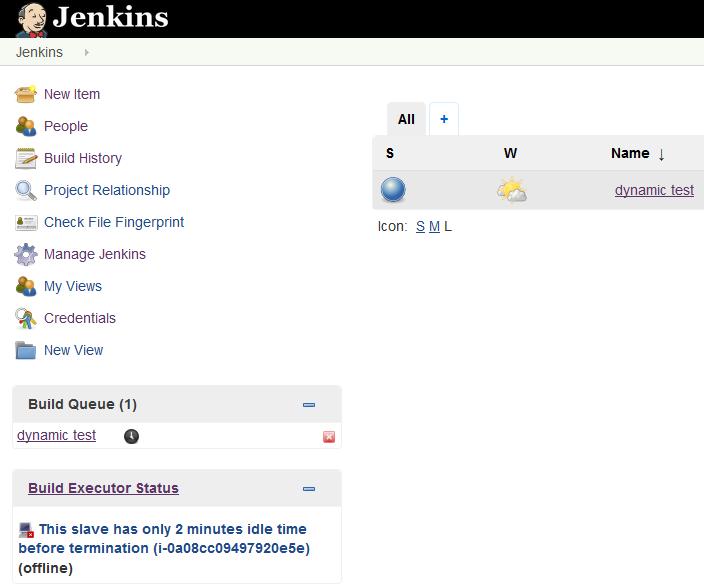Open the People page link
This screenshot has width=704, height=588.
click(x=66, y=126)
